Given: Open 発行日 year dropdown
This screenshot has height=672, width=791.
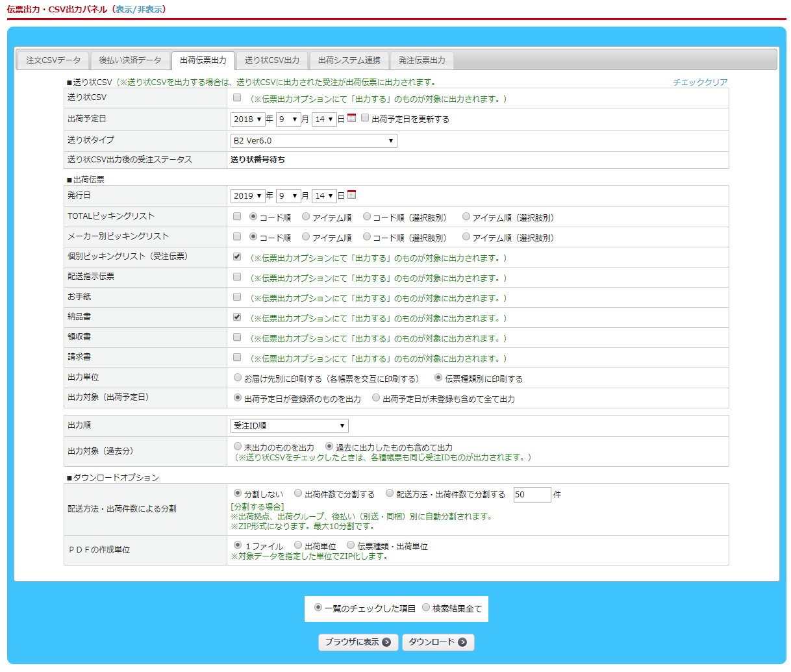Looking at the screenshot, I should [x=247, y=195].
